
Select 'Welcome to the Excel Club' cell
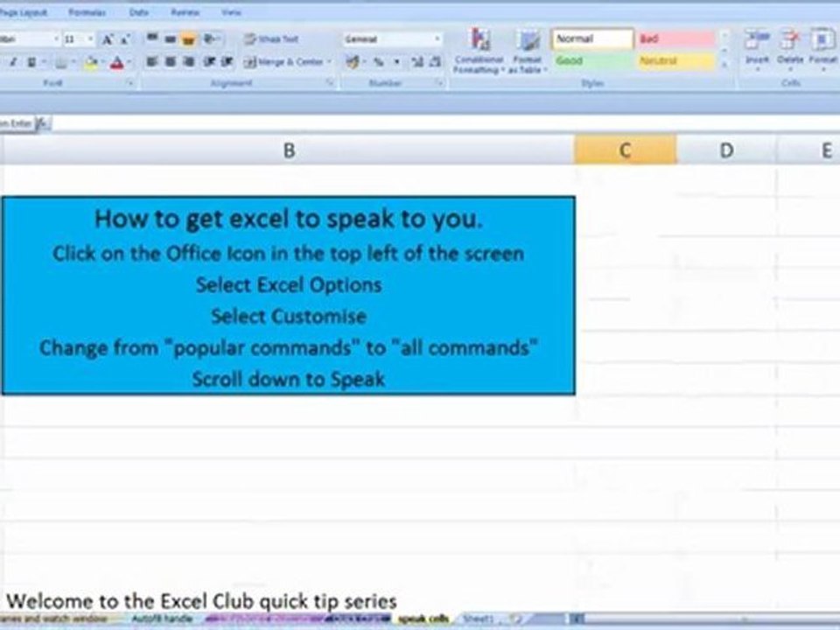point(202,601)
